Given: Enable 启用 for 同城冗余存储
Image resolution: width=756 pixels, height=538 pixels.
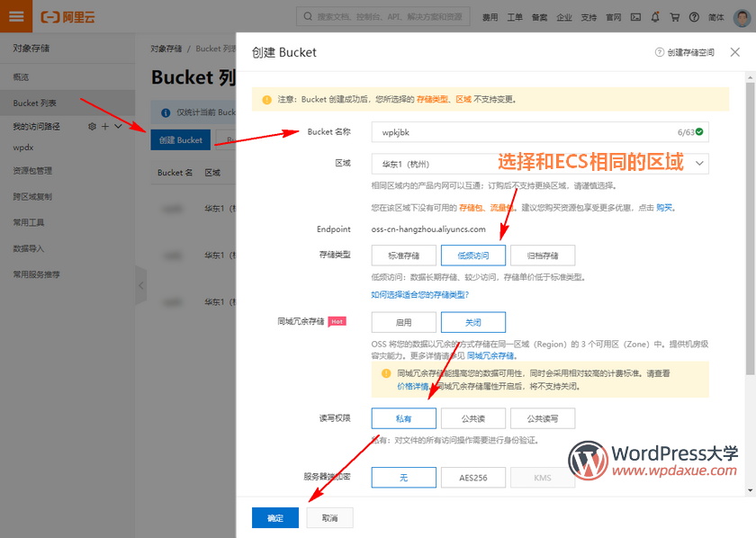Looking at the screenshot, I should 403,321.
